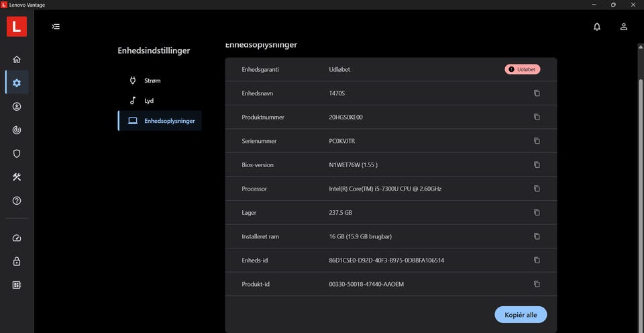
Task: Open the Lyd settings tab
Action: (x=160, y=101)
